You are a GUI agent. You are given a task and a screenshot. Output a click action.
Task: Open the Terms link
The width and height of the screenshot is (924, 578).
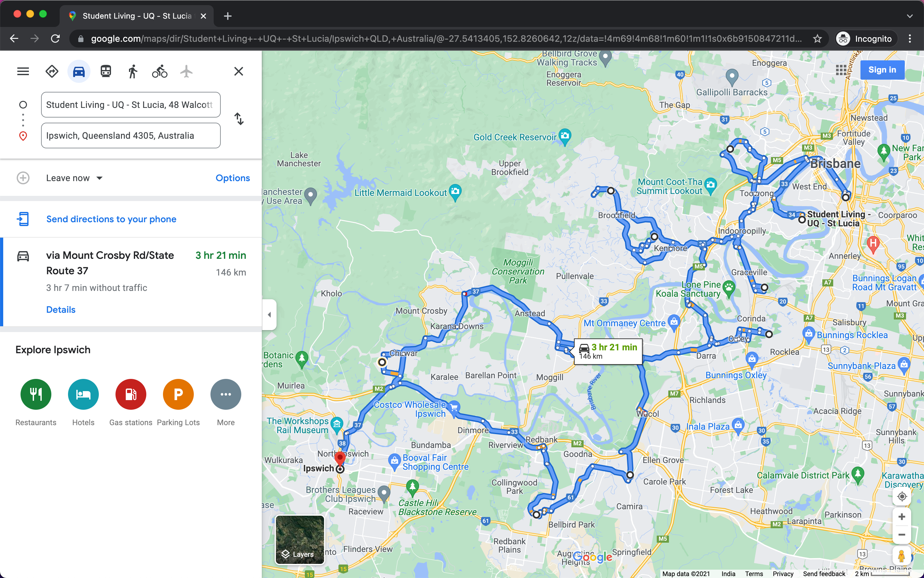tap(754, 574)
